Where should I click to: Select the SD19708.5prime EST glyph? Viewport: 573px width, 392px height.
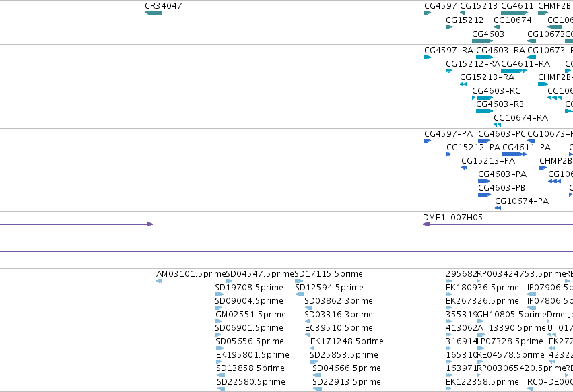pyautogui.click(x=220, y=294)
